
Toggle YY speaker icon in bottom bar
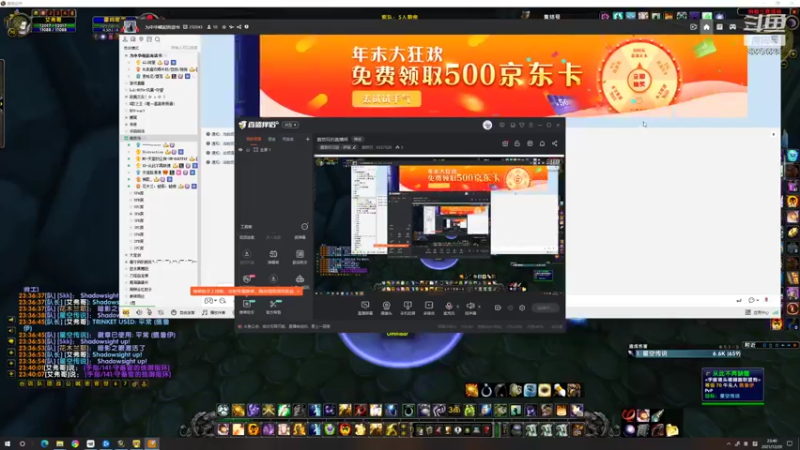139,312
